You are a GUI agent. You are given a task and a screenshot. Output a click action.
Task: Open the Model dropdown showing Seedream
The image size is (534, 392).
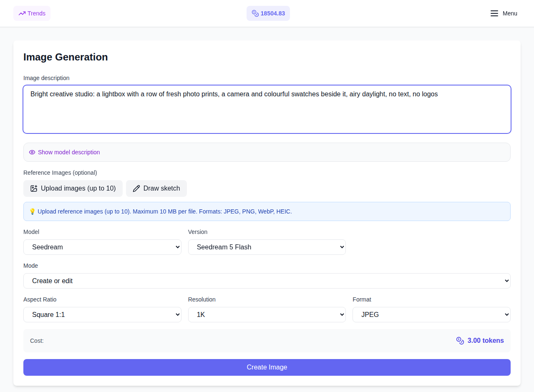click(x=102, y=247)
